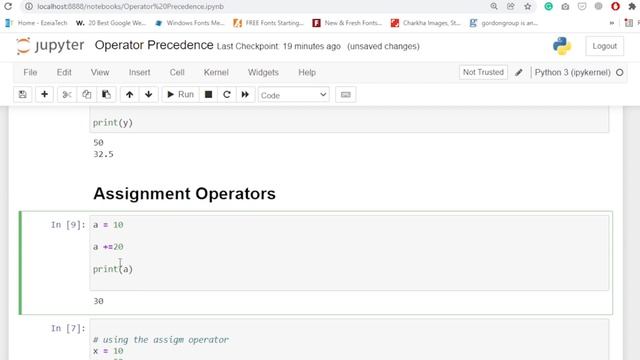Open the command palette keyboard icon
This screenshot has height=360, width=640.
(345, 95)
